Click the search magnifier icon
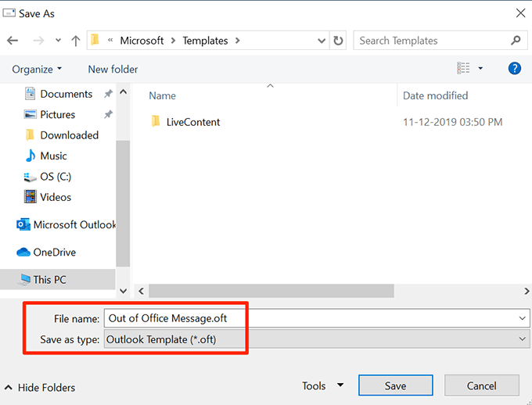The image size is (532, 405). 516,41
